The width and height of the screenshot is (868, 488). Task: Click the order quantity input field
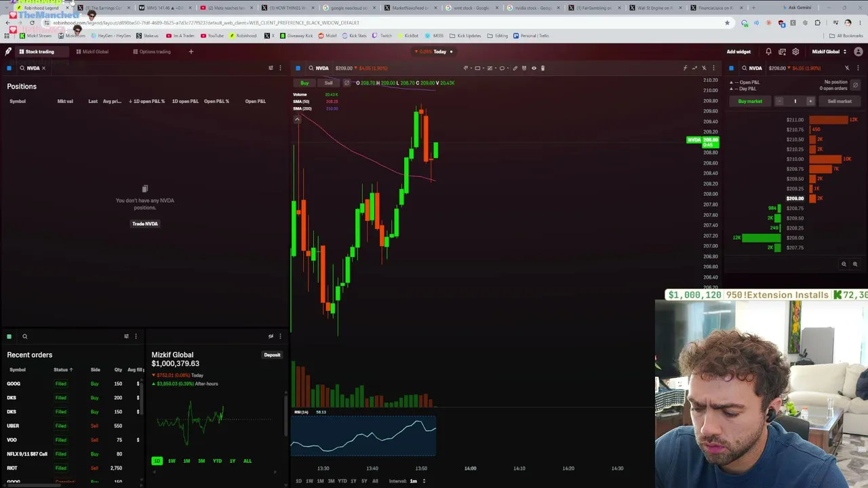(x=795, y=101)
